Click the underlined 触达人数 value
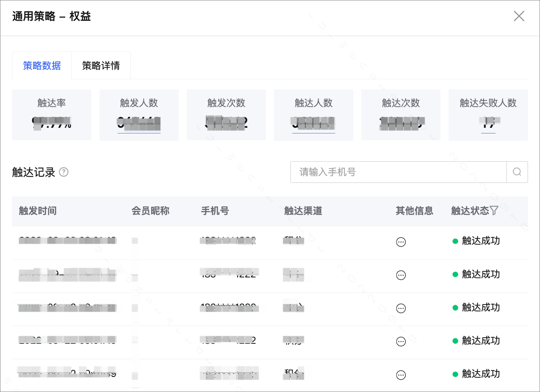Image resolution: width=540 pixels, height=392 pixels. coord(314,124)
